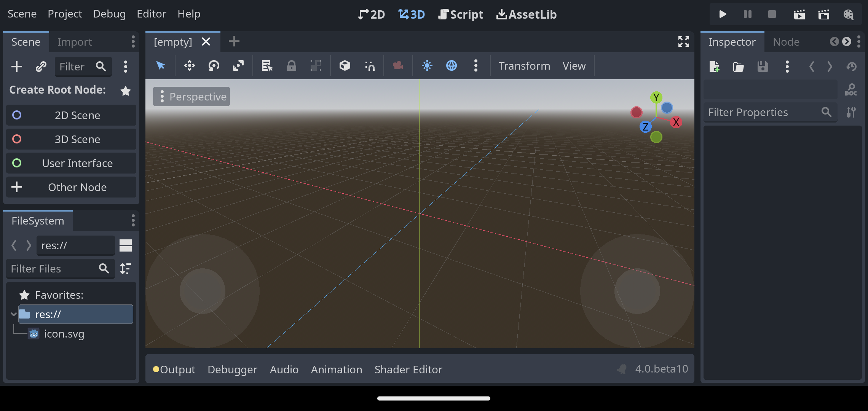The image size is (868, 411).
Task: Create a new resource in the Inspector
Action: [x=715, y=67]
